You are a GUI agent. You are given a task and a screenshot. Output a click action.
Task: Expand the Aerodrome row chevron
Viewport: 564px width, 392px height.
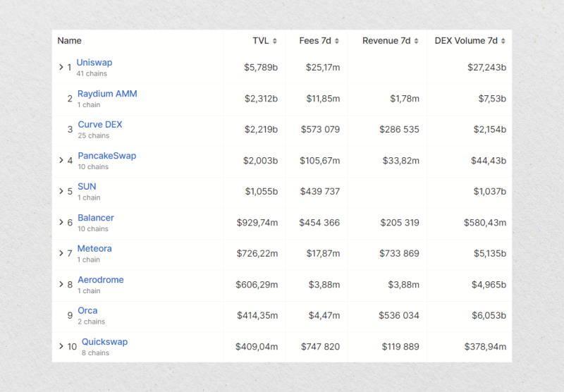pyautogui.click(x=61, y=284)
